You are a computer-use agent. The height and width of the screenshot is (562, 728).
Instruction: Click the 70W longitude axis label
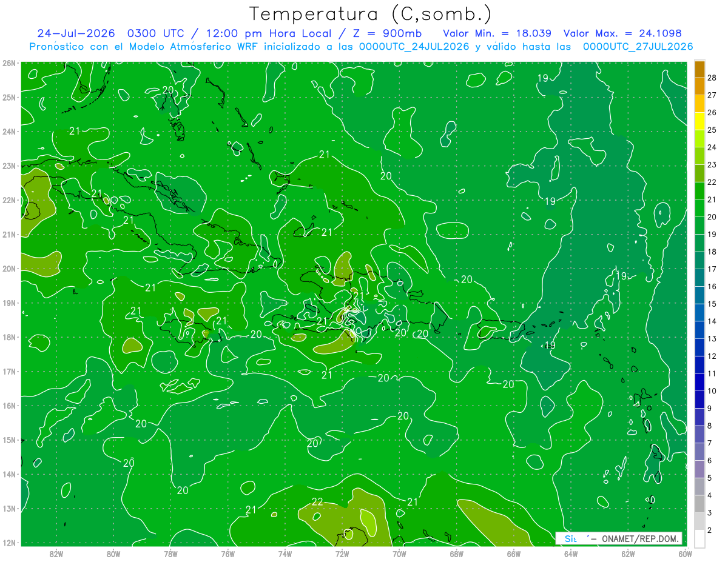pos(399,553)
